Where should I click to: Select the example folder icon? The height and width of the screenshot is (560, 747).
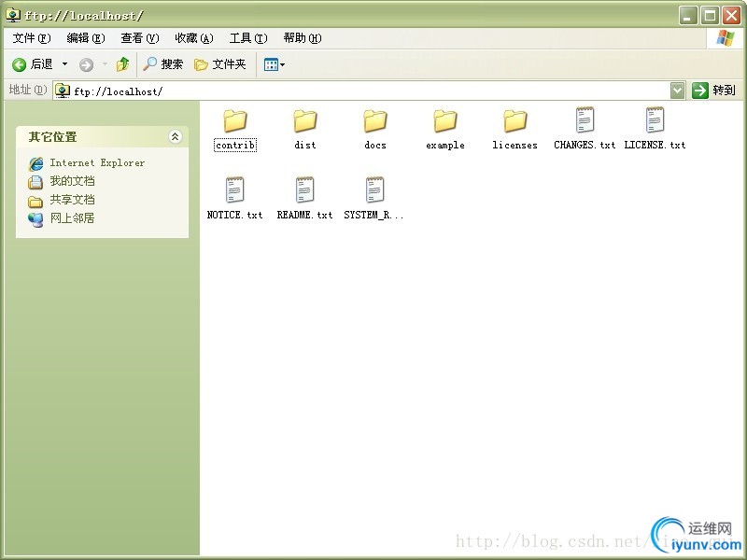(445, 121)
